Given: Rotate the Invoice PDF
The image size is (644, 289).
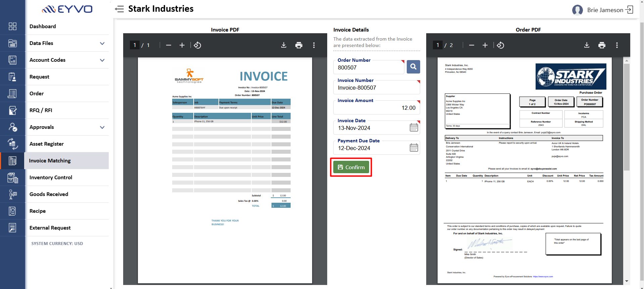Looking at the screenshot, I should point(197,45).
